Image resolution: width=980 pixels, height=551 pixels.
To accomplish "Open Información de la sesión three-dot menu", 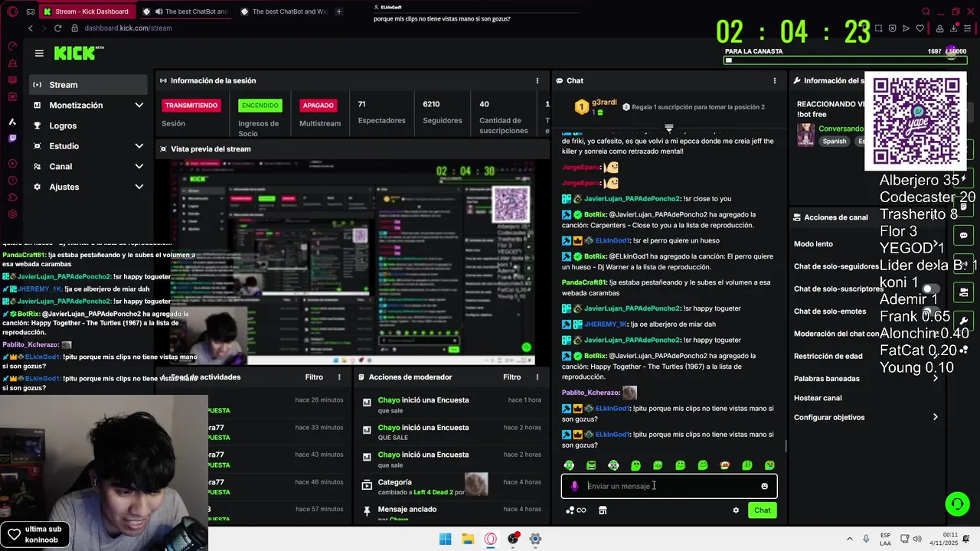I will pyautogui.click(x=537, y=80).
